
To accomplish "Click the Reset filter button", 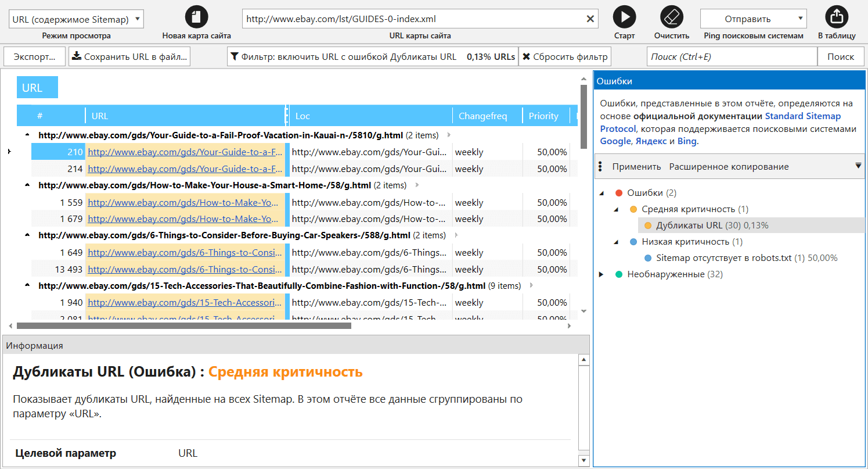I will 565,57.
